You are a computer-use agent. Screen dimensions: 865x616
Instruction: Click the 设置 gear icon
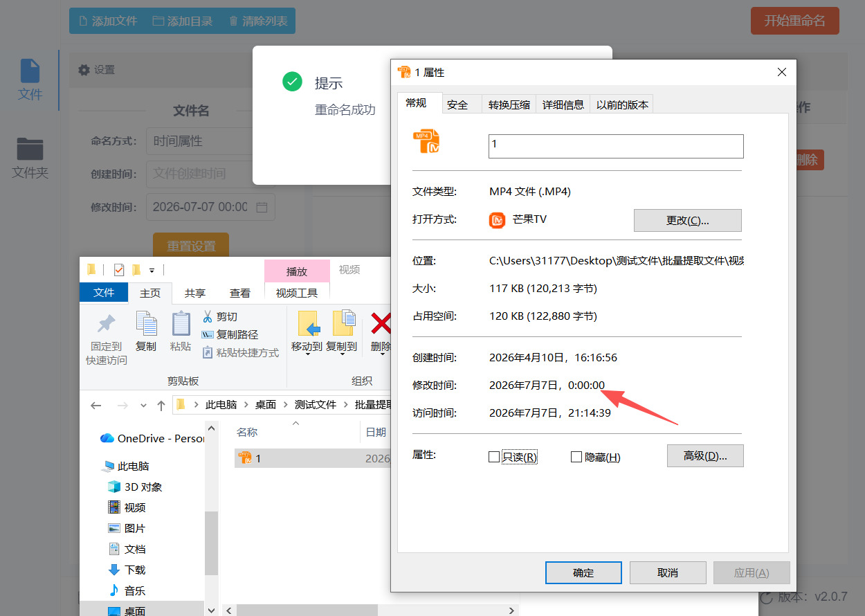click(x=84, y=70)
